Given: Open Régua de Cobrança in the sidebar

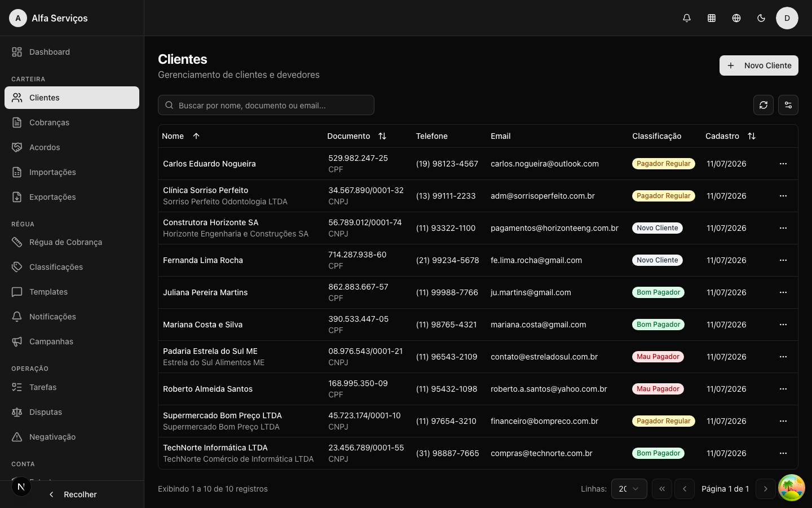Looking at the screenshot, I should coord(72,242).
